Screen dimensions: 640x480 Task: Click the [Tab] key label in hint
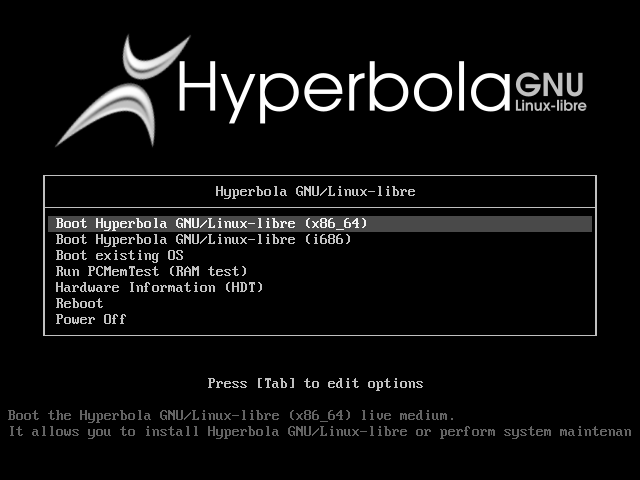(276, 383)
